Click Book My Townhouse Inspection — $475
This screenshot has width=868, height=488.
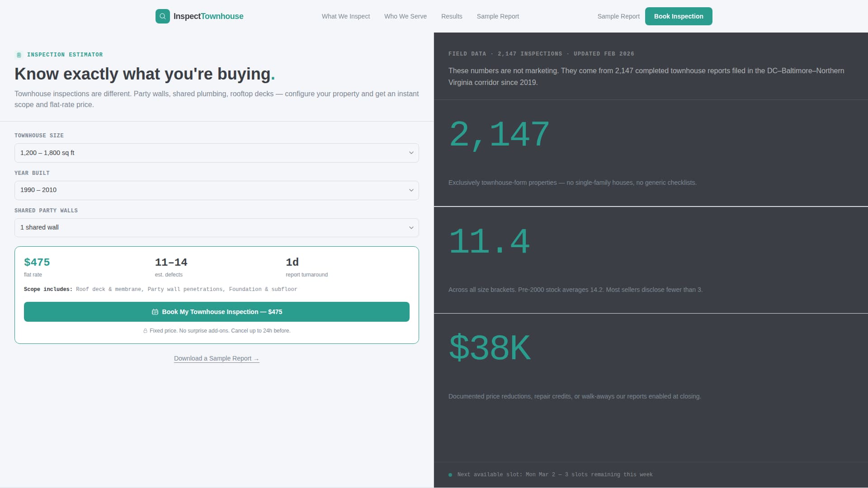point(217,312)
